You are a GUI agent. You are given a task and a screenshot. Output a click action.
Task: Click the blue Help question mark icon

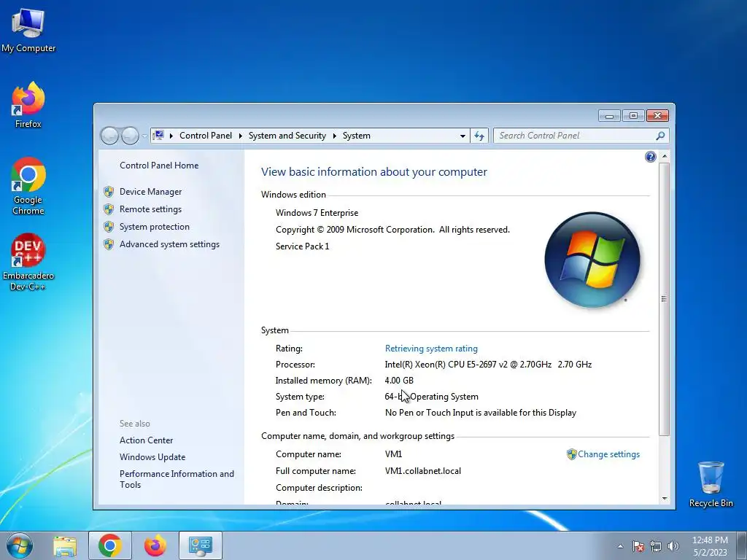coord(650,157)
